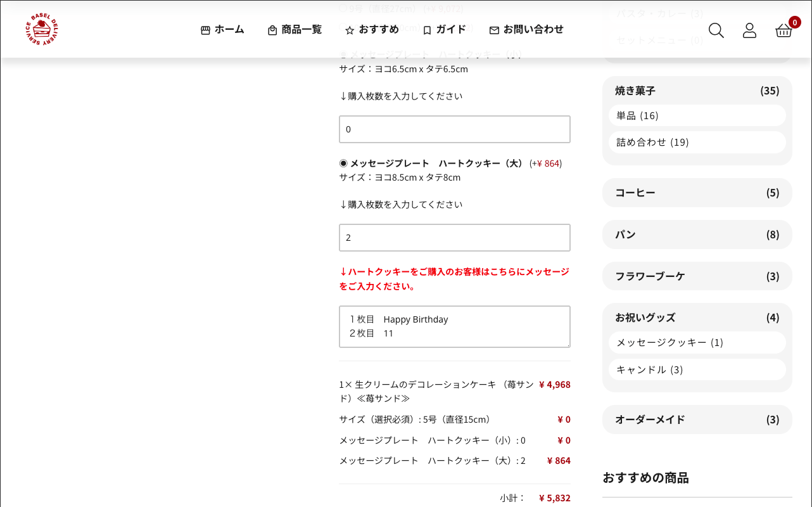Open the search magnifier icon
This screenshot has width=812, height=507.
pos(716,30)
